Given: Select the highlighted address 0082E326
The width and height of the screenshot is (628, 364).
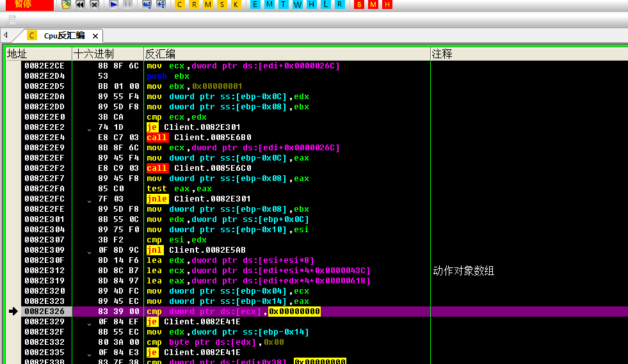Looking at the screenshot, I should click(44, 312).
